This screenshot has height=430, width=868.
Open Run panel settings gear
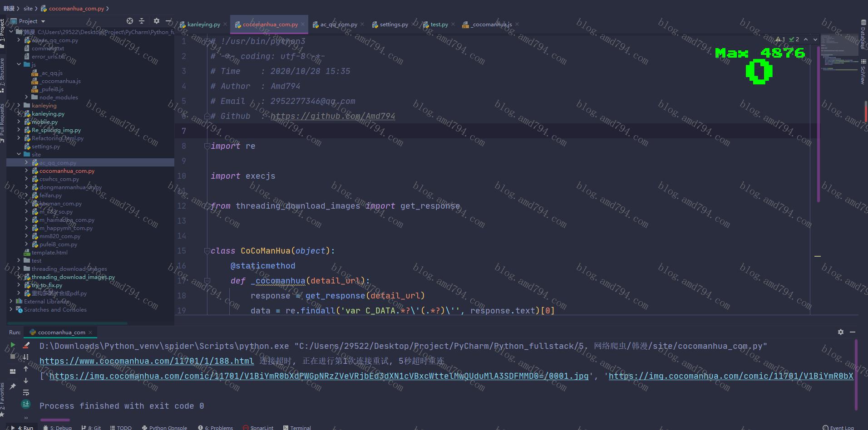841,332
